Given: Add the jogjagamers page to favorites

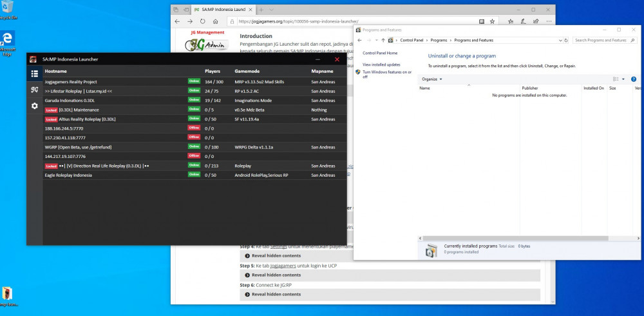Looking at the screenshot, I should (492, 21).
